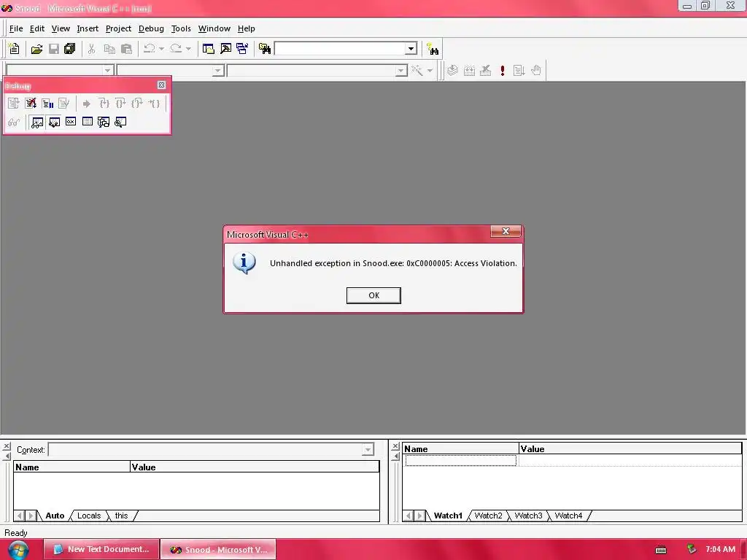Click the Stop Debugging icon
Image resolution: width=747 pixels, height=560 pixels.
coord(31,104)
